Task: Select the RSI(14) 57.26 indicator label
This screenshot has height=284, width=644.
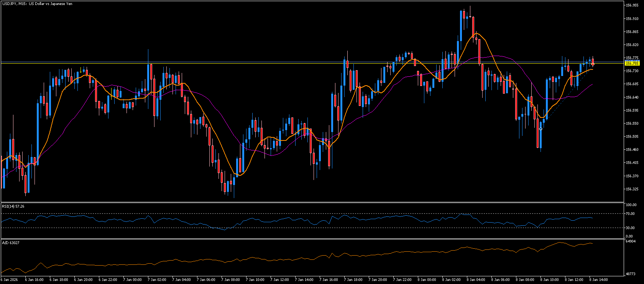Action: click(13, 206)
